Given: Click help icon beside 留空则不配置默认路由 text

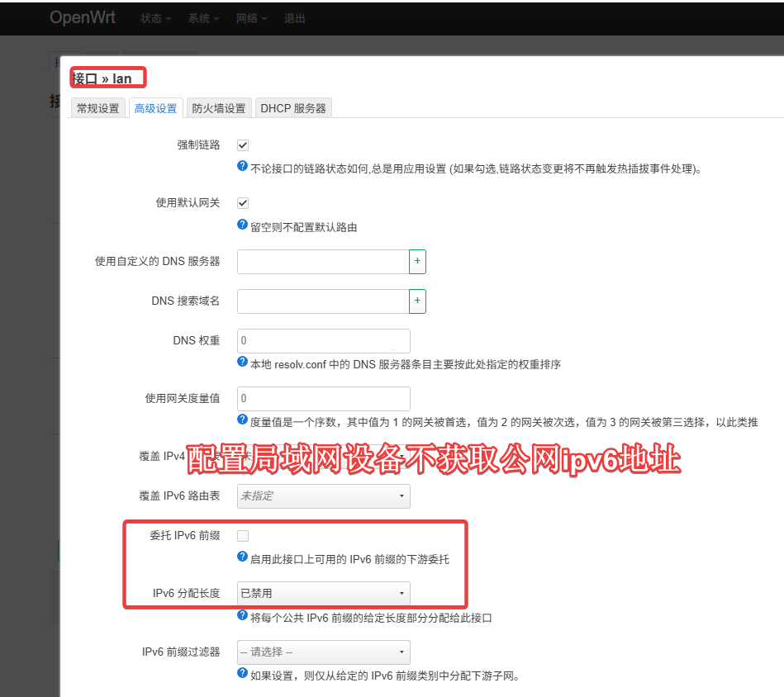Looking at the screenshot, I should 243,225.
